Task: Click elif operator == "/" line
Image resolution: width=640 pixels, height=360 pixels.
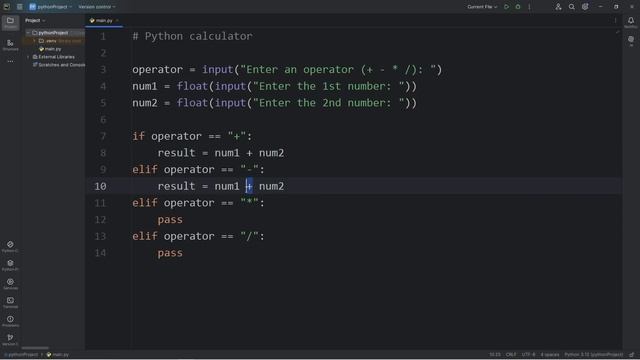Action: point(198,236)
